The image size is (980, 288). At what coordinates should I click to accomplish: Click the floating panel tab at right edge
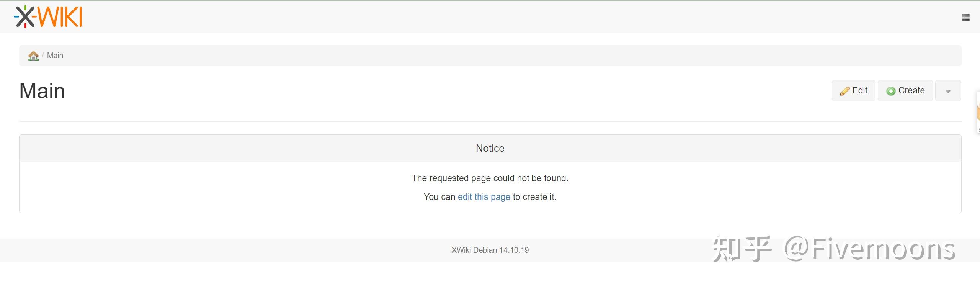[x=978, y=112]
